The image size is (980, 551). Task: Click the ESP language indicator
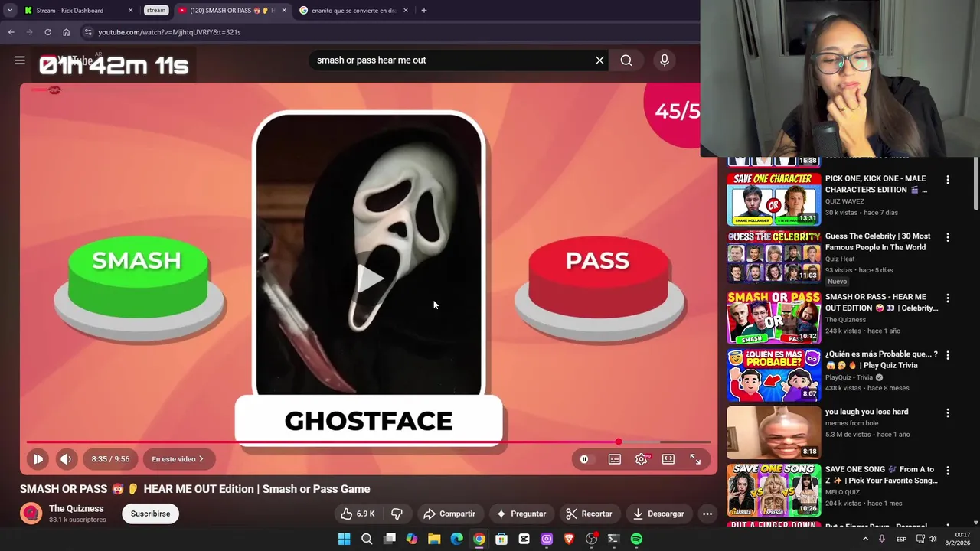901,539
